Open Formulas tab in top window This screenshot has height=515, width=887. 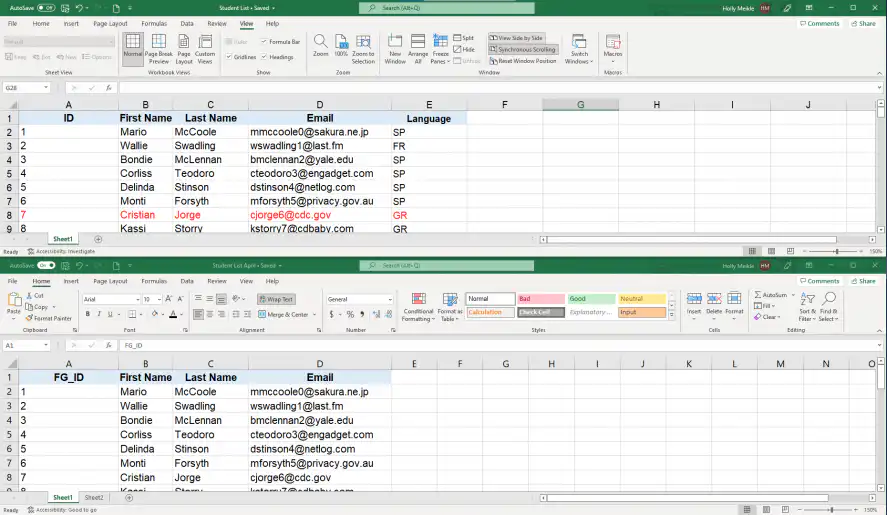pos(154,24)
